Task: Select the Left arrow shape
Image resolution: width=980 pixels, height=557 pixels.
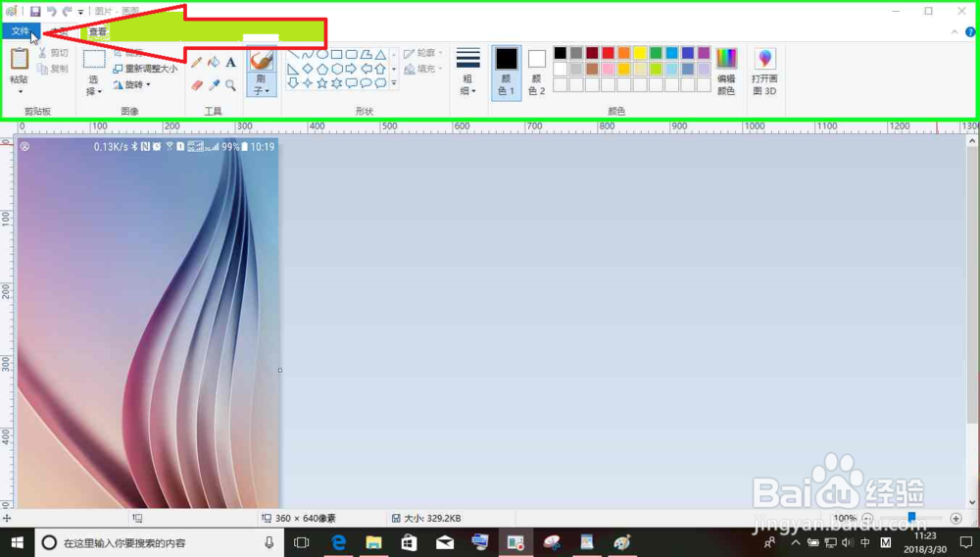Action: [367, 69]
